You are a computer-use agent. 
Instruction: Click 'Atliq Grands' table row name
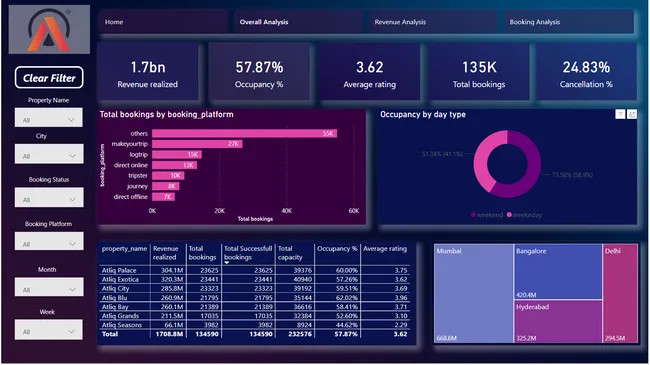(x=120, y=316)
